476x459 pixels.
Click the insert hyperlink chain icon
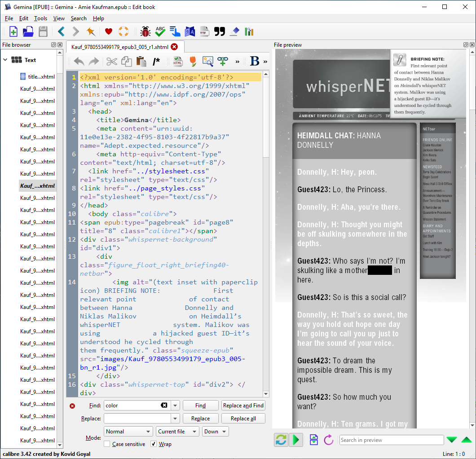(223, 62)
